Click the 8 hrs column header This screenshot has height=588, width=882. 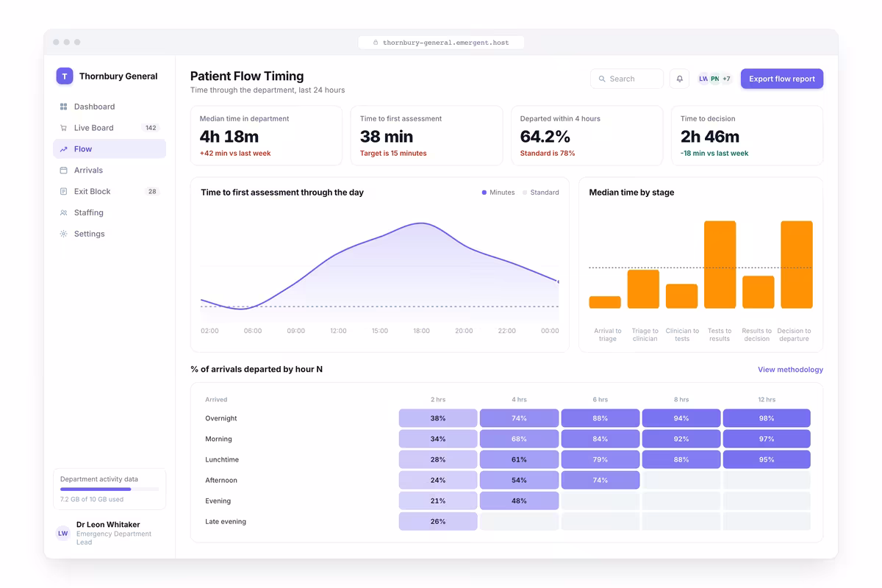coord(681,400)
